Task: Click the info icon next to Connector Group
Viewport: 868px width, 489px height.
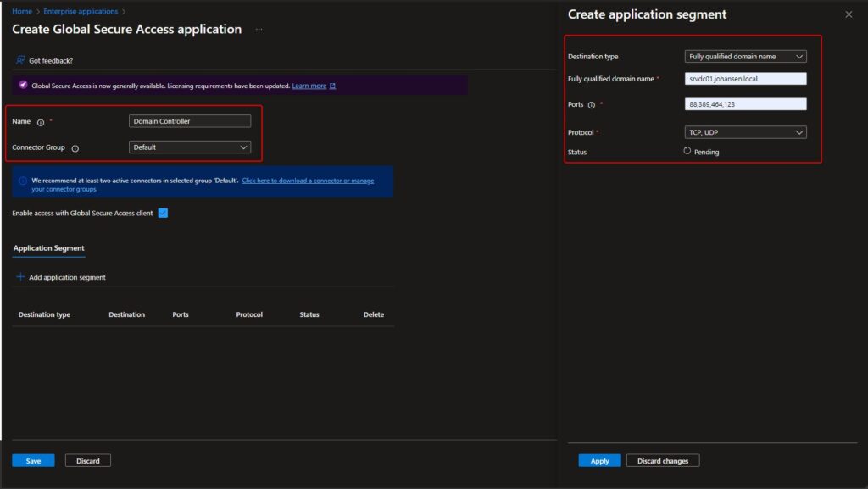Action: click(x=75, y=148)
